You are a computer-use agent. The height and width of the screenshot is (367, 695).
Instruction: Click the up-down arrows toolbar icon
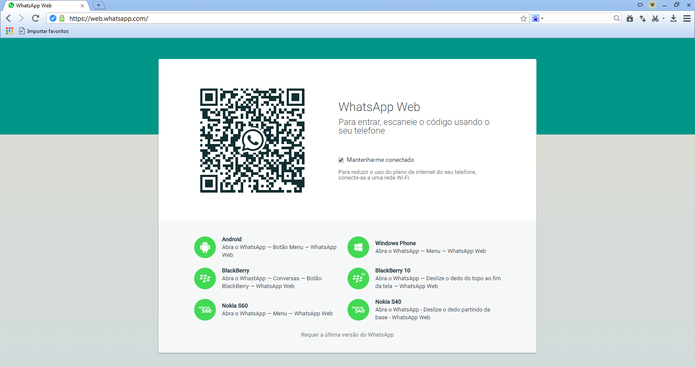pyautogui.click(x=643, y=19)
